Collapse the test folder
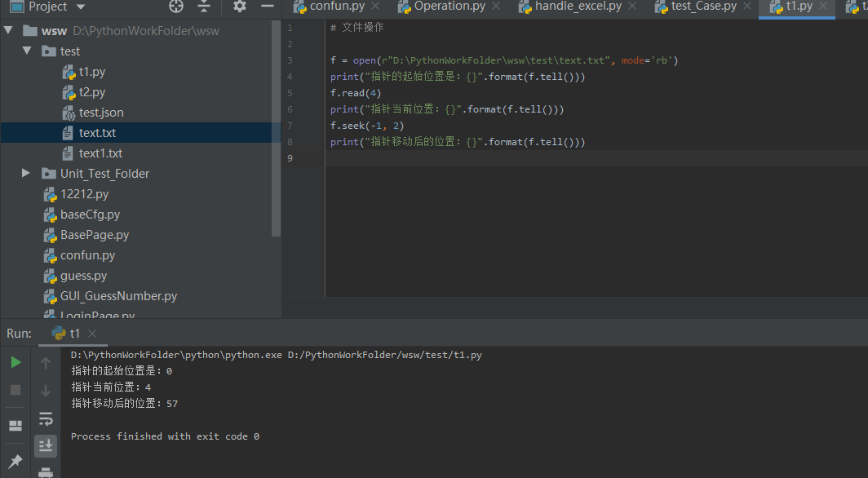This screenshot has height=478, width=868. coord(27,51)
